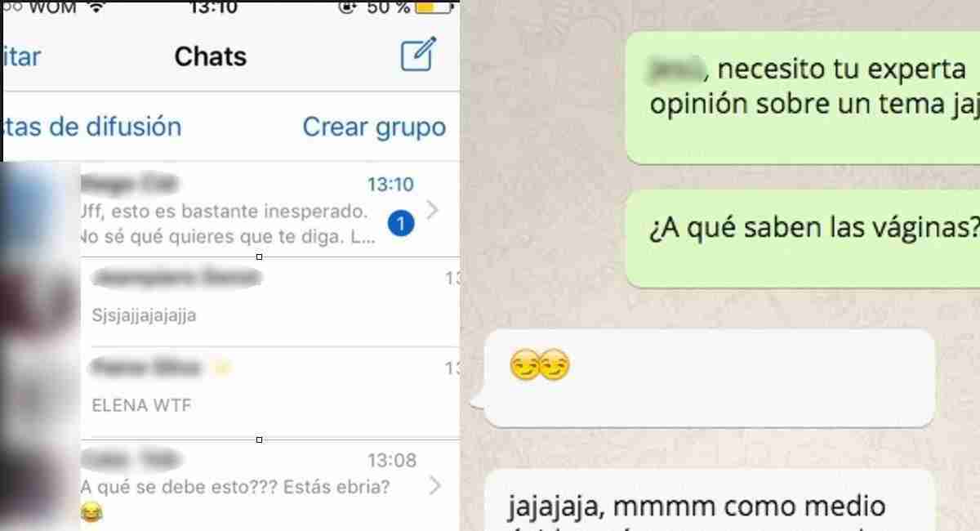Tap Crear grupo
The height and width of the screenshot is (531, 980).
[374, 127]
